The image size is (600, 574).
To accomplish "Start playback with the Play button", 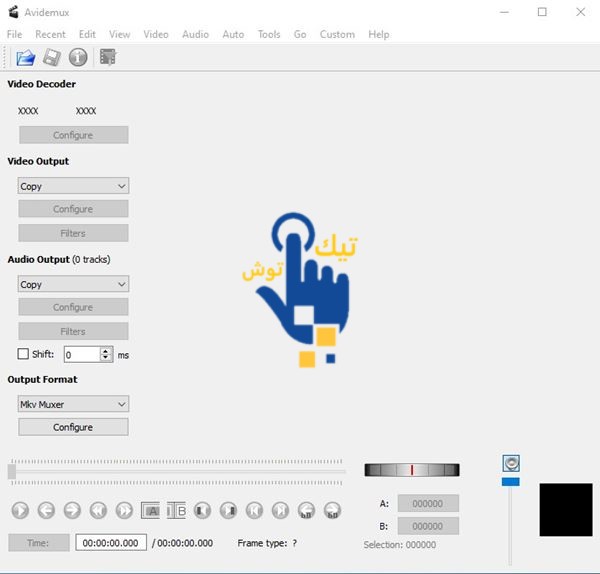I will click(20, 510).
